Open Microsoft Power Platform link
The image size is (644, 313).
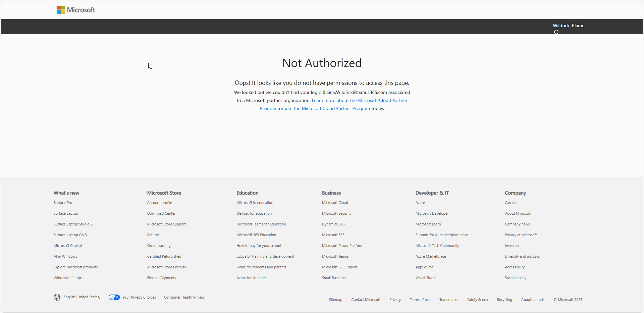tap(342, 246)
